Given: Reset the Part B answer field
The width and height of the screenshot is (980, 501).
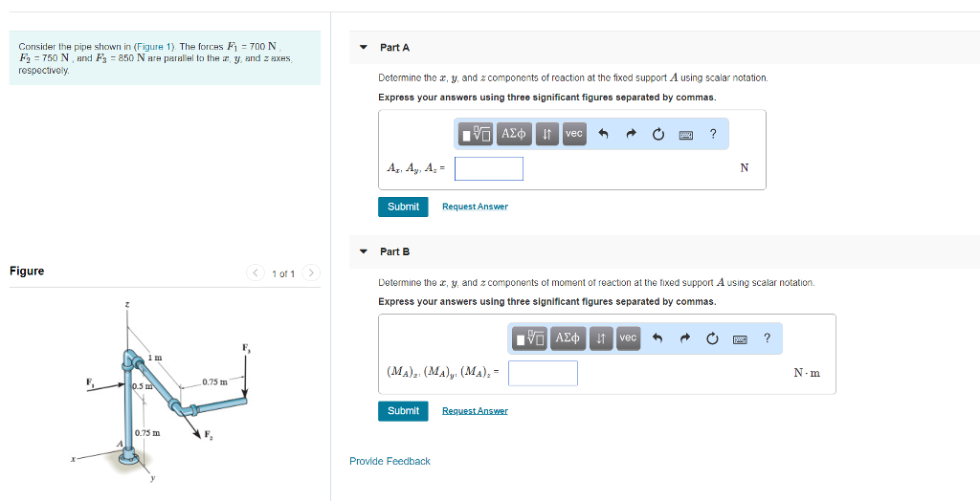Looking at the screenshot, I should [x=712, y=338].
